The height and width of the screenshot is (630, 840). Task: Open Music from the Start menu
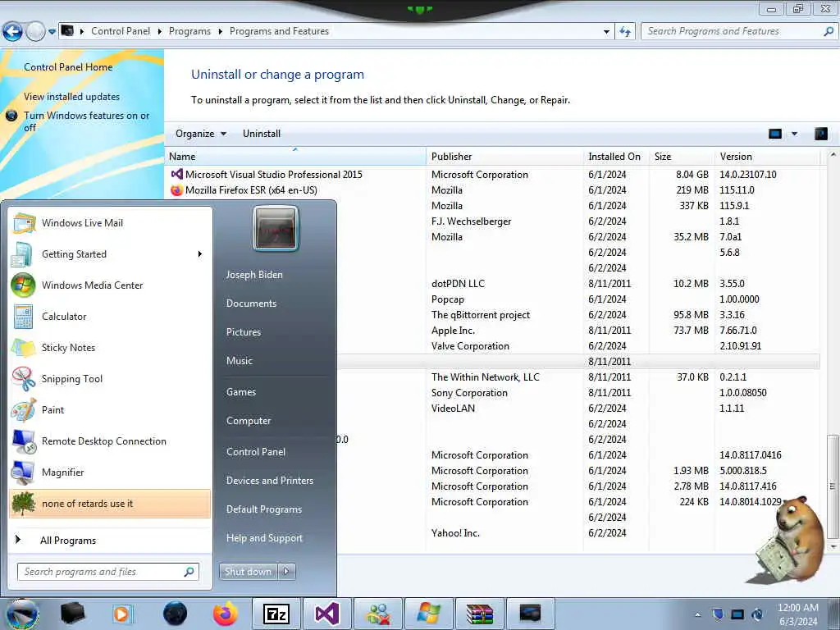pos(240,361)
